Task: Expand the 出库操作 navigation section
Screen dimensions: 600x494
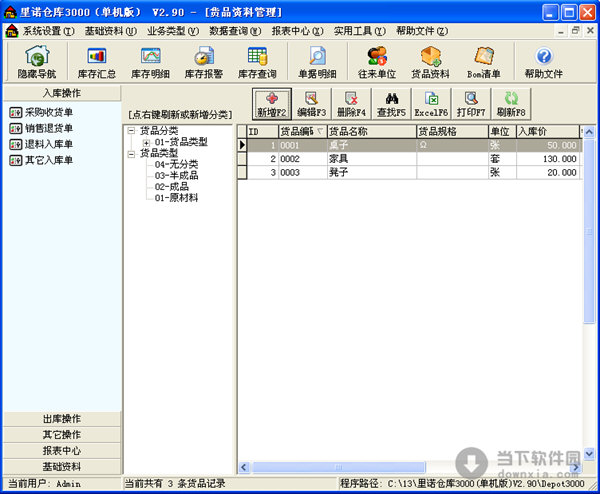Action: 62,419
